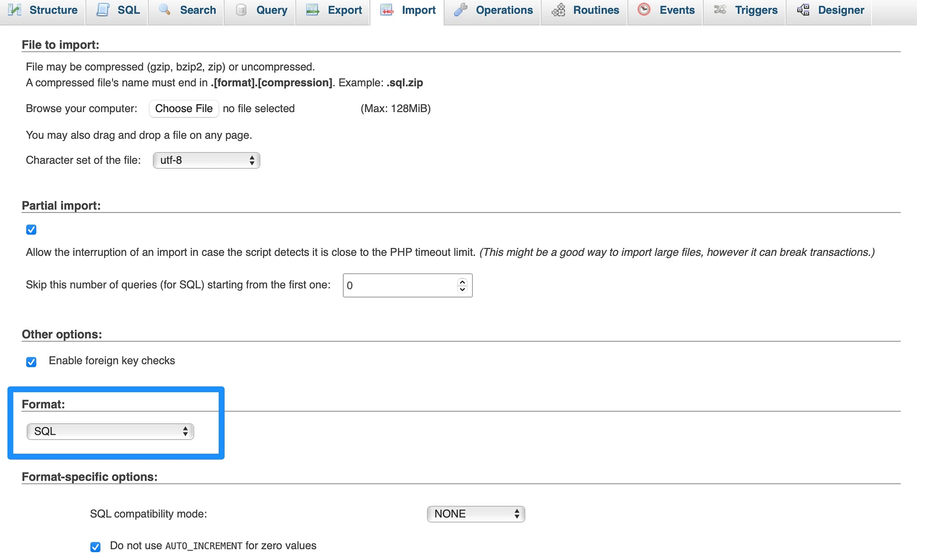Click the Choose File button
This screenshot has height=560, width=934.
tap(183, 108)
